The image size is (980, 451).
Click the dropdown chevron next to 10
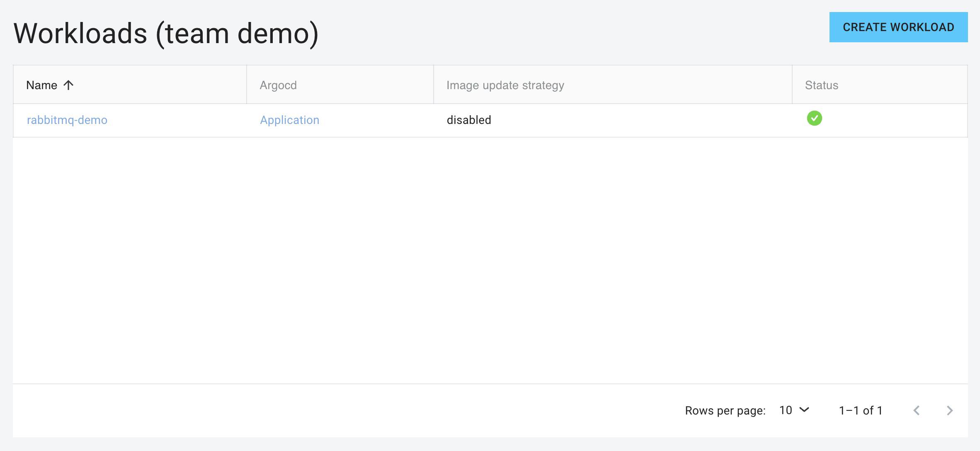pos(804,410)
